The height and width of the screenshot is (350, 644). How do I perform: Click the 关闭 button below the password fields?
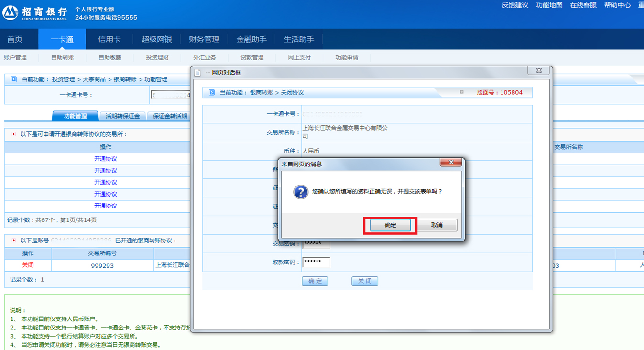pyautogui.click(x=364, y=281)
